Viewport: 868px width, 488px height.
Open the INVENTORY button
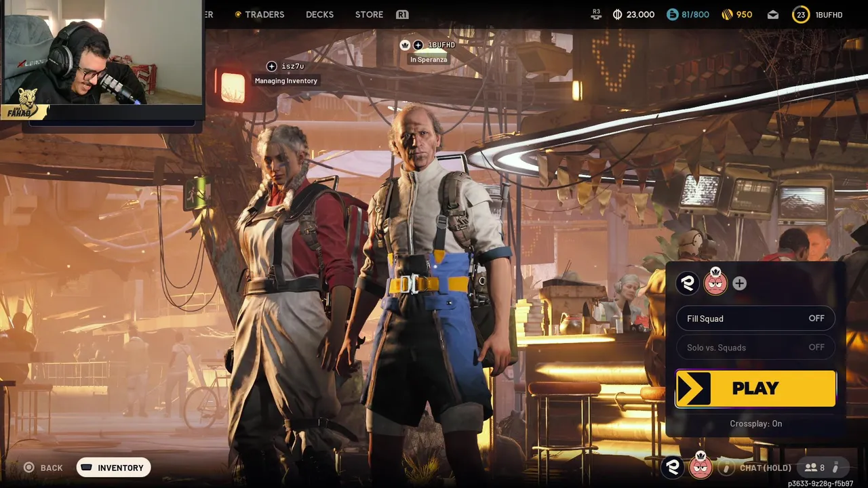[113, 468]
